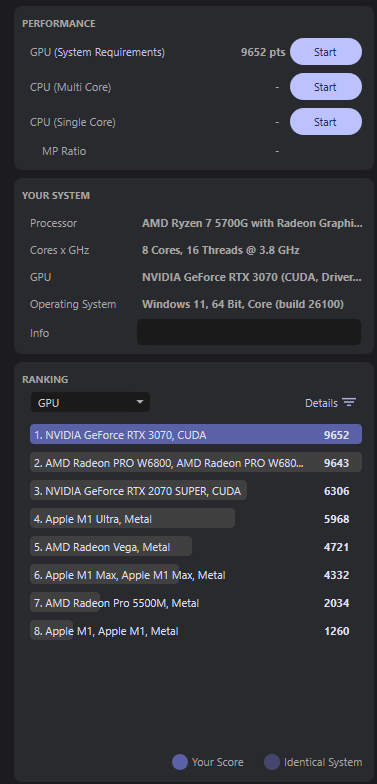Start the CPU Single Core benchmark
Screen dimensions: 377x784
click(326, 122)
